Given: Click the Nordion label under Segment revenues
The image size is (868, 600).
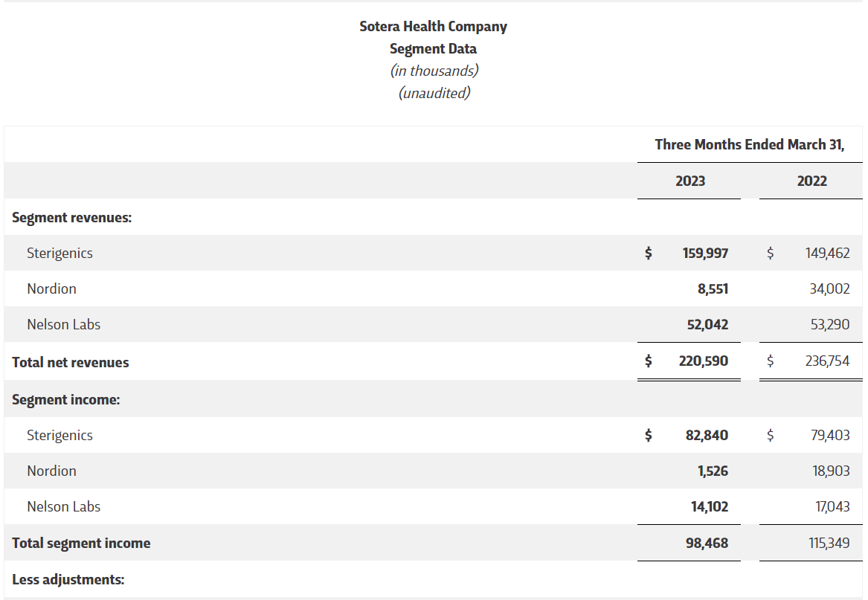Looking at the screenshot, I should tap(51, 289).
